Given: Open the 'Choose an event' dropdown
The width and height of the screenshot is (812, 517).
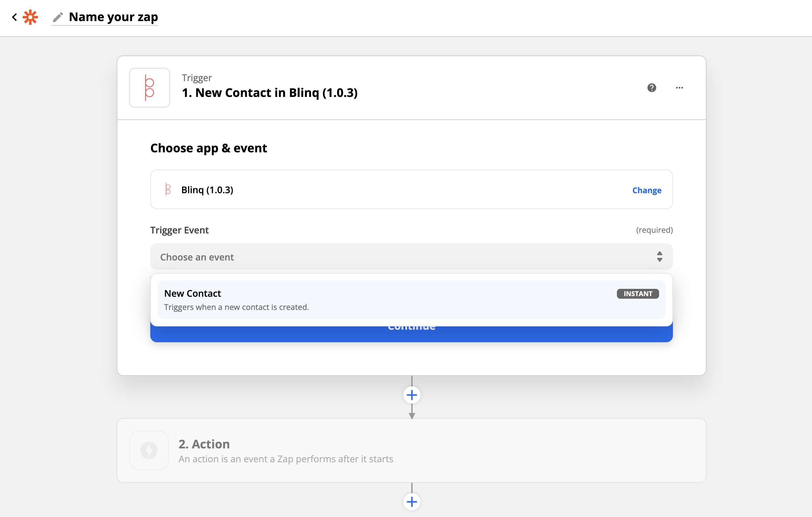Looking at the screenshot, I should [411, 257].
